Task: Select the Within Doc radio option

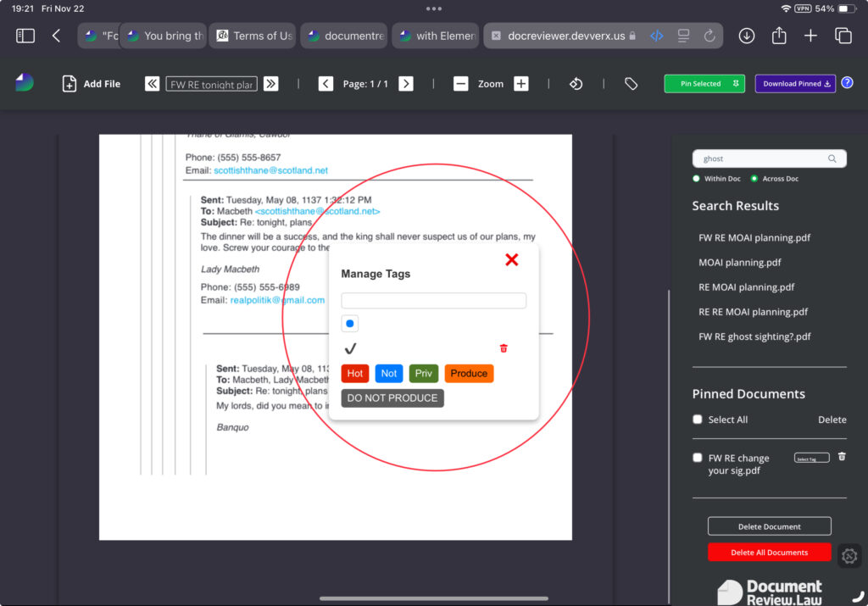Action: (697, 179)
